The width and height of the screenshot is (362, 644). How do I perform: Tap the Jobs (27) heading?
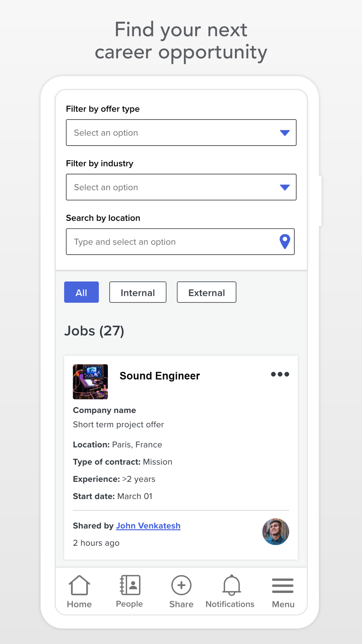pos(94,331)
